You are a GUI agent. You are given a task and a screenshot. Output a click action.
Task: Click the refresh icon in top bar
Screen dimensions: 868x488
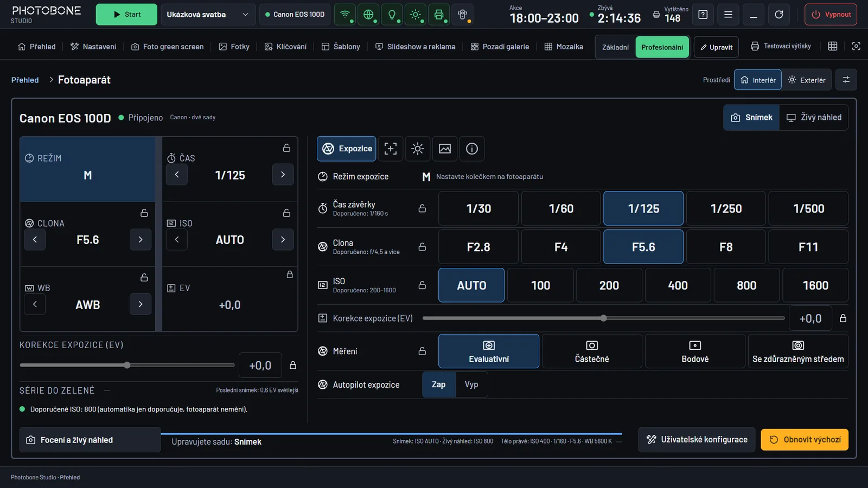[x=779, y=15]
